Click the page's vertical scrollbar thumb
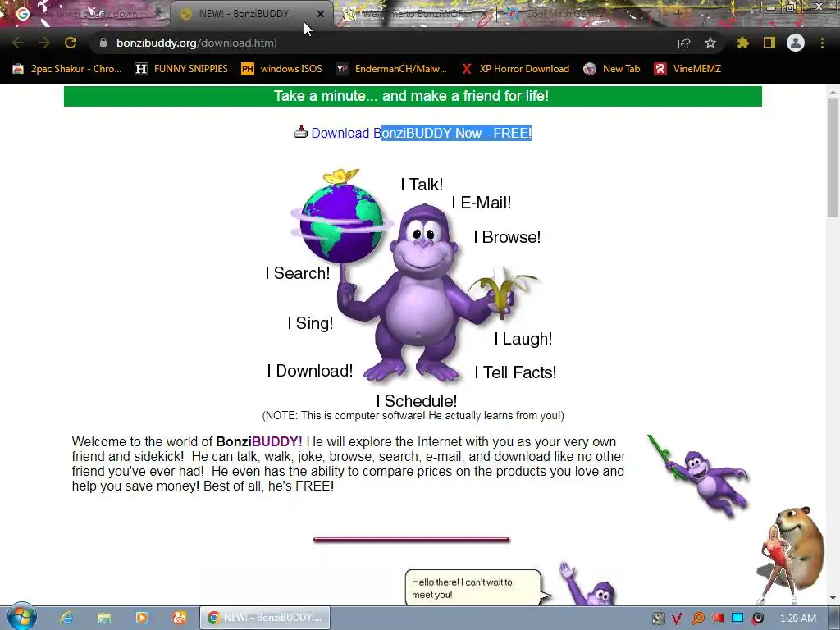Screen dimensions: 840x630 (x=833, y=157)
